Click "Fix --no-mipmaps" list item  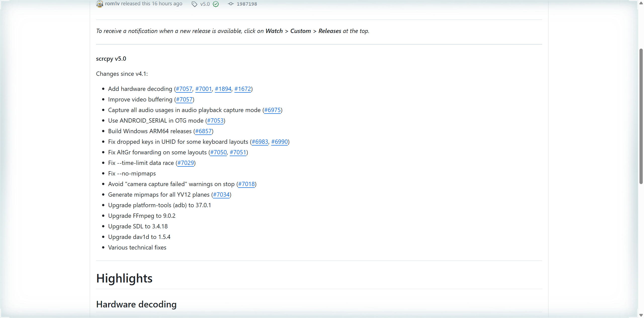[x=132, y=173]
